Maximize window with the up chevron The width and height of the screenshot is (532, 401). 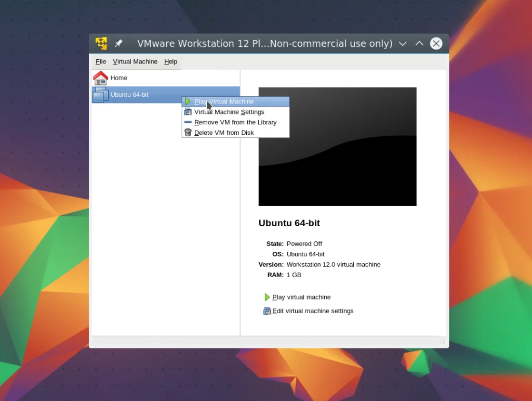click(x=419, y=44)
